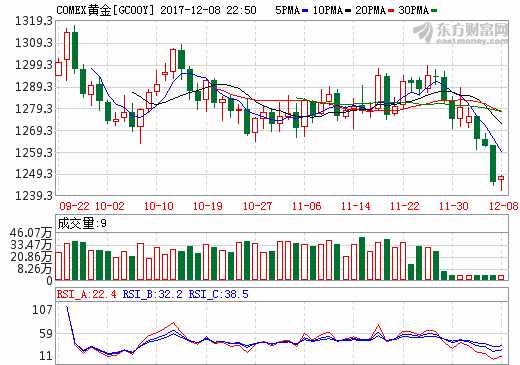The height and width of the screenshot is (365, 520).
Task: Click the 20.86万 volume axis label
Action: [x=31, y=257]
